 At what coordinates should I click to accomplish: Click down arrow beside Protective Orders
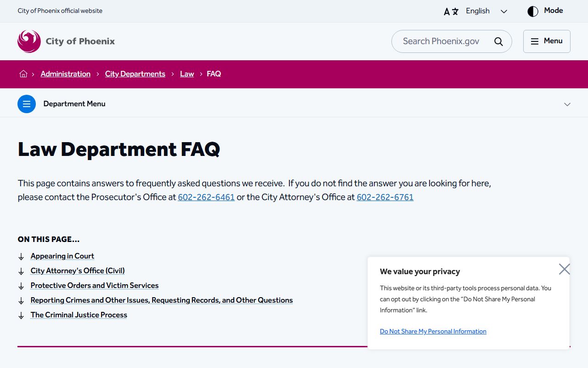[x=21, y=286]
